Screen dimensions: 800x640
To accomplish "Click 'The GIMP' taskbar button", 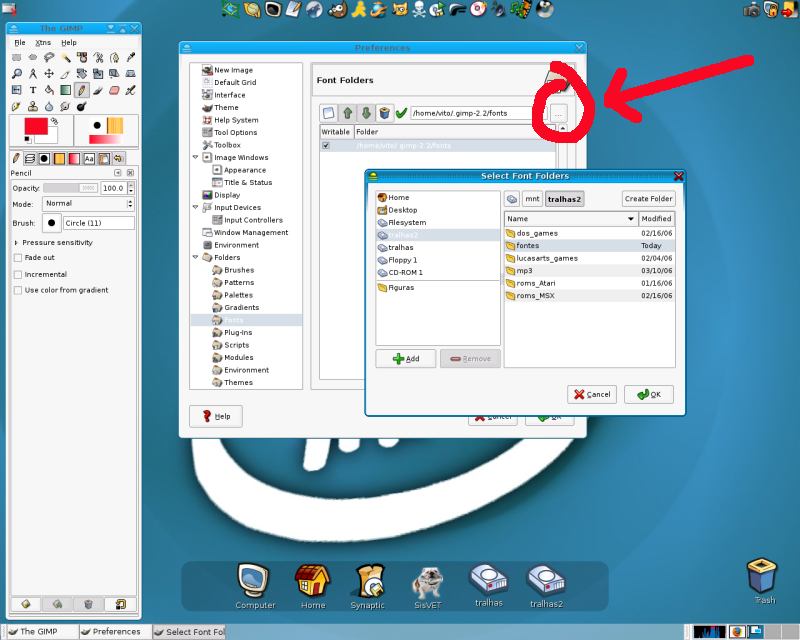I will pos(43,632).
